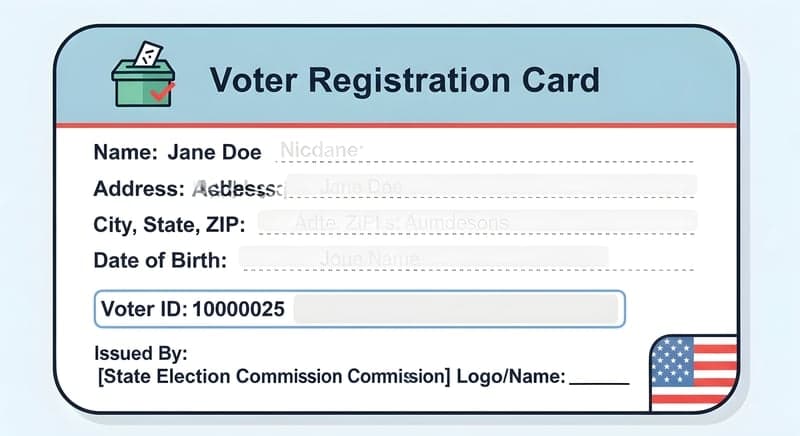Screen dimensions: 800x436
Task: Click the Voter ID input box
Action: pos(455,309)
